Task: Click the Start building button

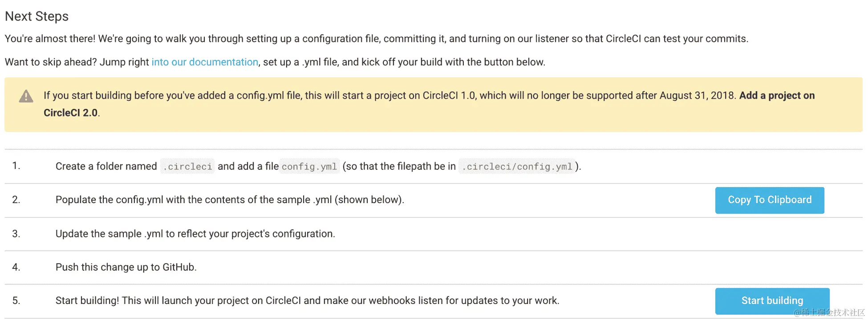Action: pyautogui.click(x=772, y=301)
